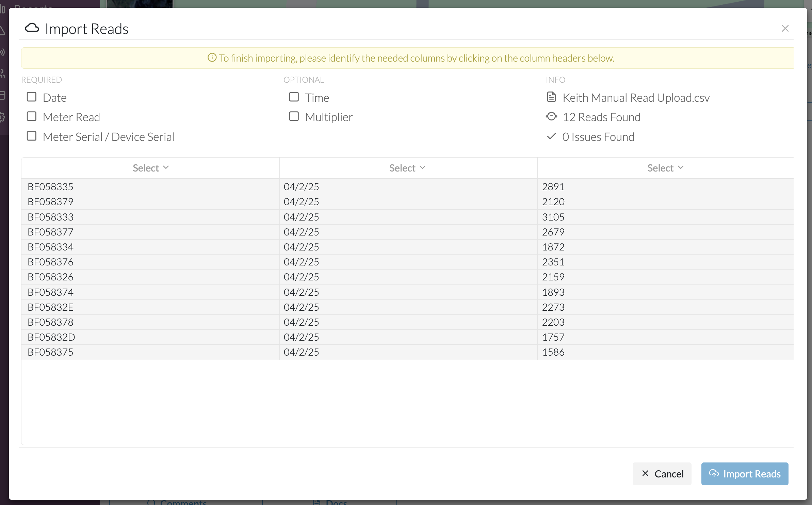Click the yellow column-identification banner message

pyautogui.click(x=416, y=58)
